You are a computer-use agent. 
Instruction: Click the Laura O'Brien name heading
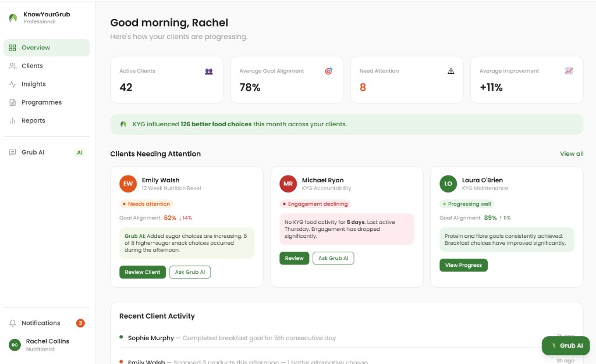(483, 180)
